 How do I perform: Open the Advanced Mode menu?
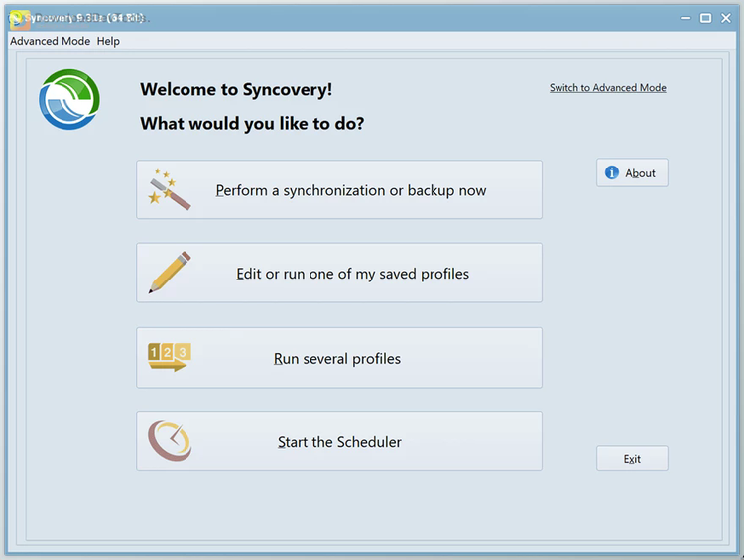(50, 41)
